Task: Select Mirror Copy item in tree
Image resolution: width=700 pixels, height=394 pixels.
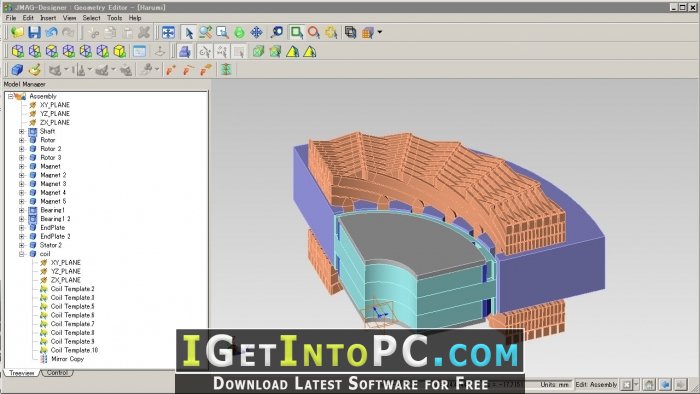Action: (67, 359)
